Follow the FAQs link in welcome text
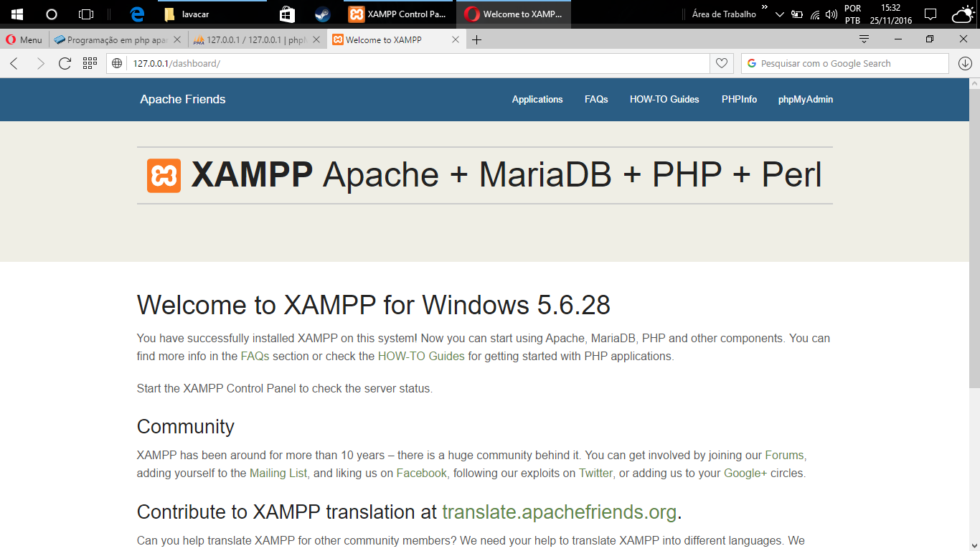The image size is (980, 551). pyautogui.click(x=255, y=356)
